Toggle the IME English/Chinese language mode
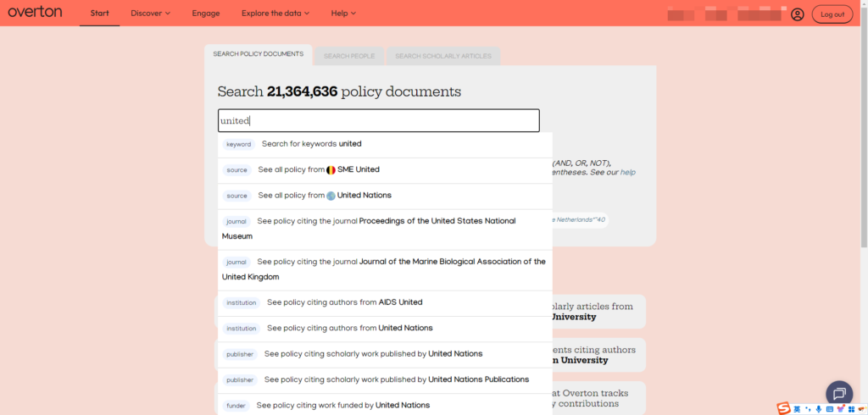Image resolution: width=868 pixels, height=415 pixels. click(x=798, y=409)
